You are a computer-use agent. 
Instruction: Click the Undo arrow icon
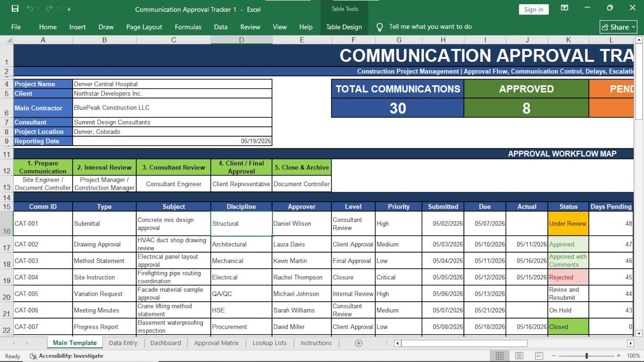click(x=30, y=9)
